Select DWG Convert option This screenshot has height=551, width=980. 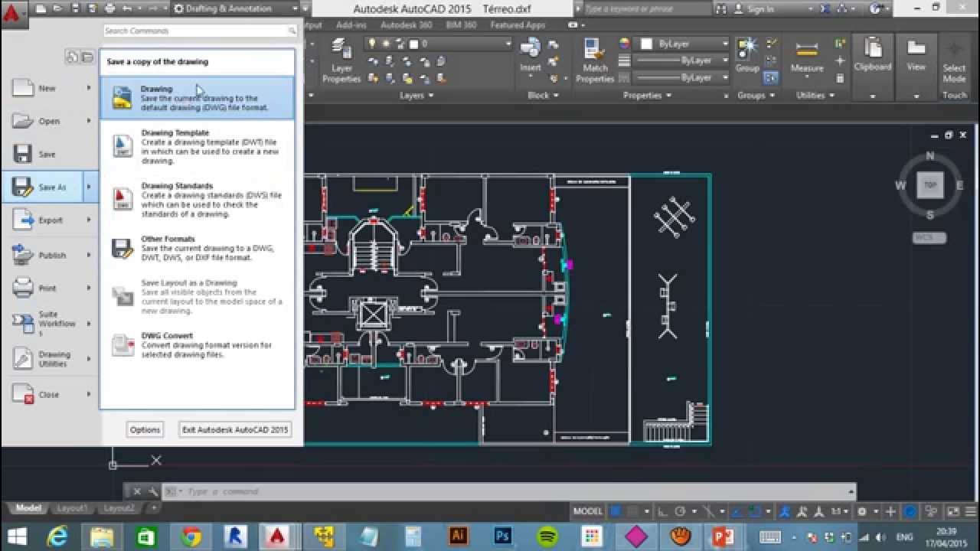[197, 345]
